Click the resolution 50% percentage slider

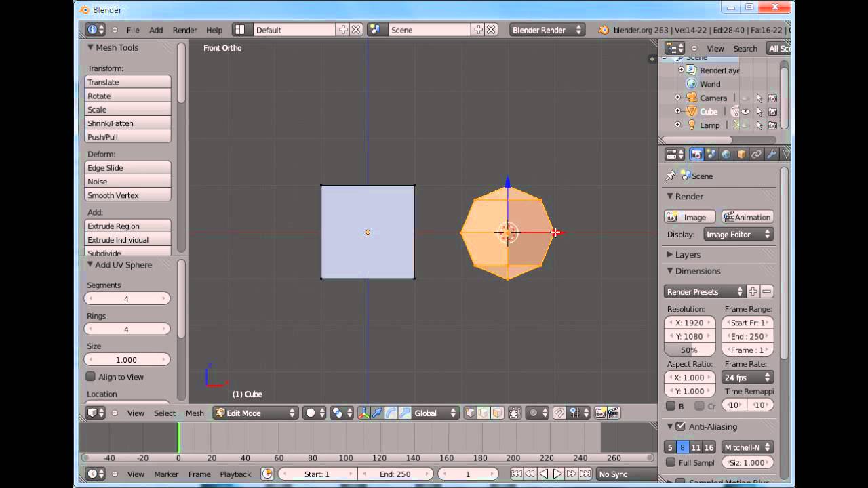coord(690,350)
